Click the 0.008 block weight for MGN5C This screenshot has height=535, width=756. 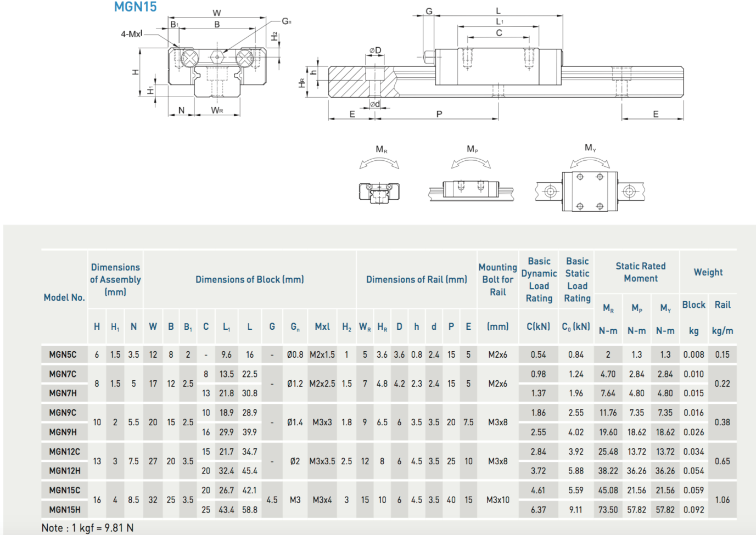coord(694,354)
